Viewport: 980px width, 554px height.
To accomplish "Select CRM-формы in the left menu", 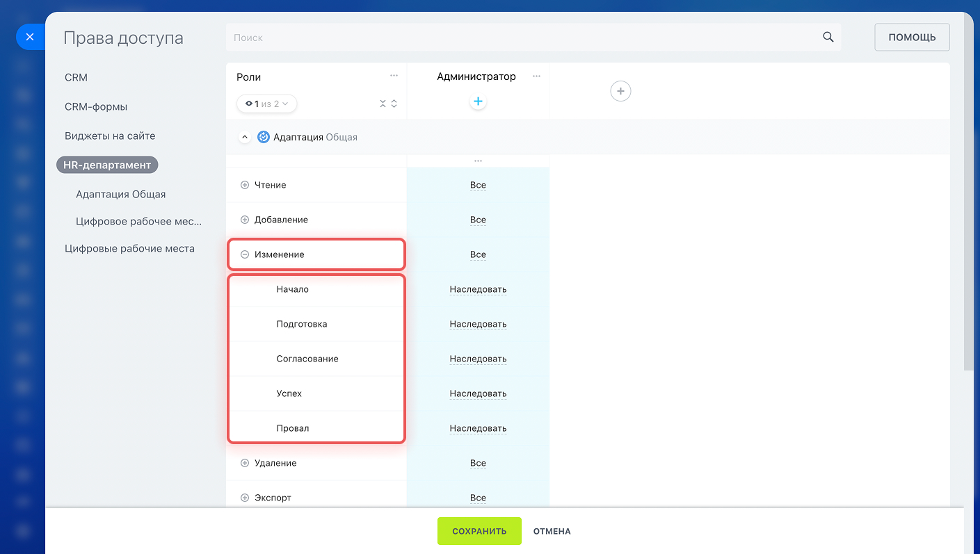I will click(96, 107).
